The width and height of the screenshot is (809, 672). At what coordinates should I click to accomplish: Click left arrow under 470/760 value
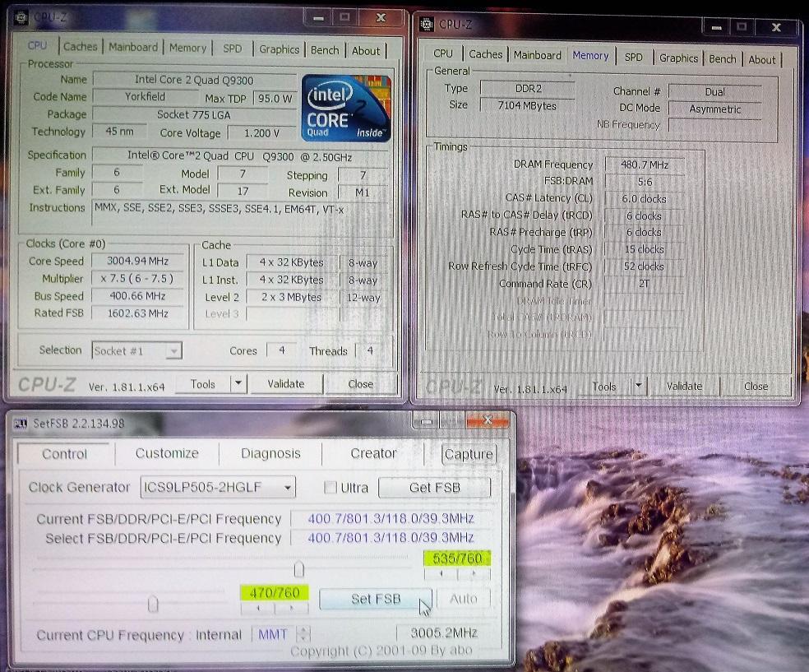tap(258, 608)
